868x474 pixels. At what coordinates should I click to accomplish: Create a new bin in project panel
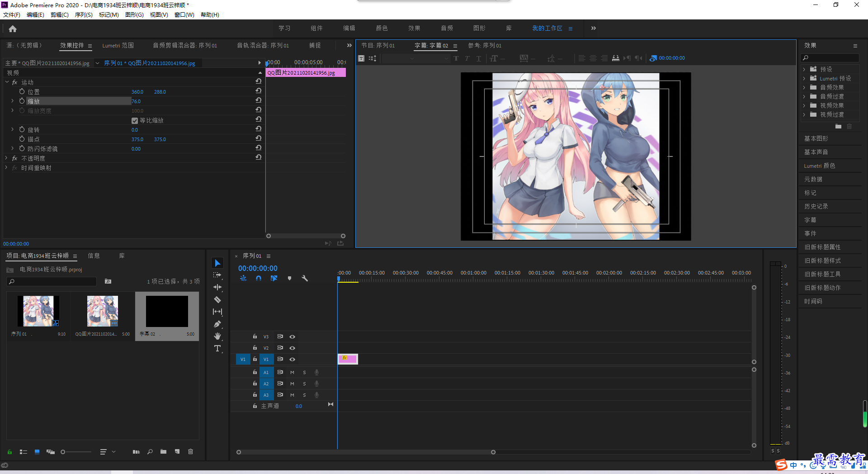pyautogui.click(x=163, y=452)
